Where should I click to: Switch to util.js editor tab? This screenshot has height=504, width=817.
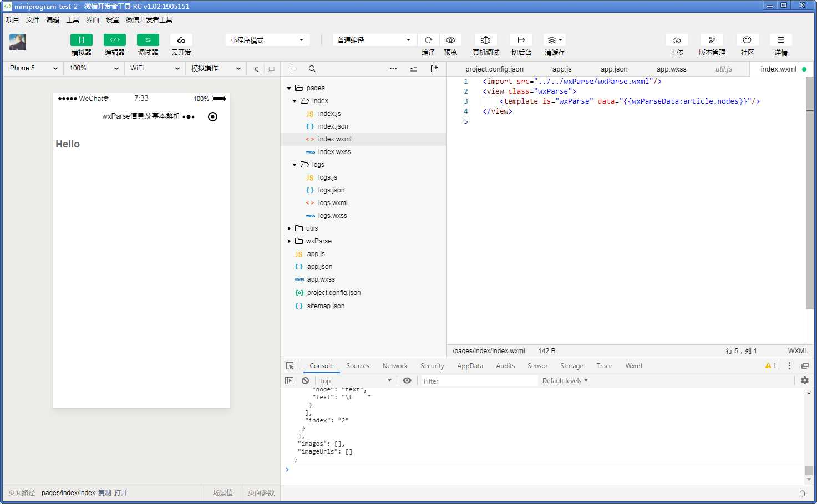tap(724, 69)
